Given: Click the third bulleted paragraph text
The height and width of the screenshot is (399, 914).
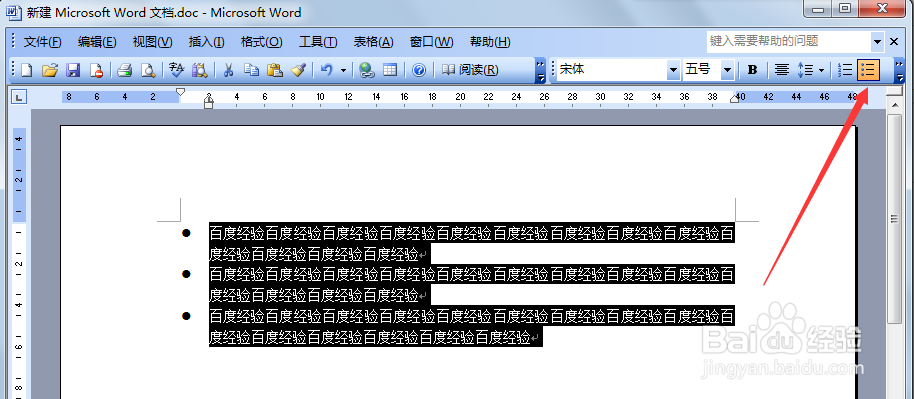Looking at the screenshot, I should pyautogui.click(x=472, y=326).
